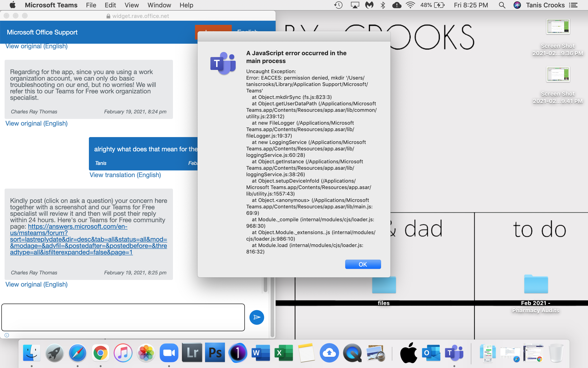This screenshot has height=368, width=588.
Task: Launch Photoshop from the Dock
Action: [x=215, y=353]
